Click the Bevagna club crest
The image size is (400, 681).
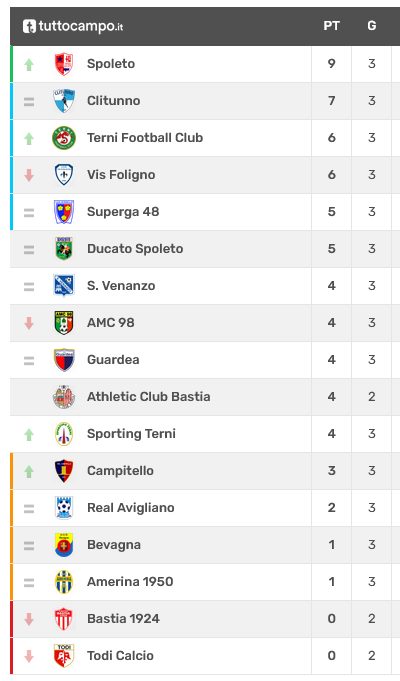[x=64, y=545]
